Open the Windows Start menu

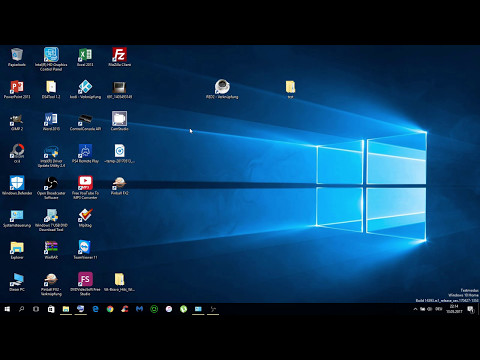(7, 309)
